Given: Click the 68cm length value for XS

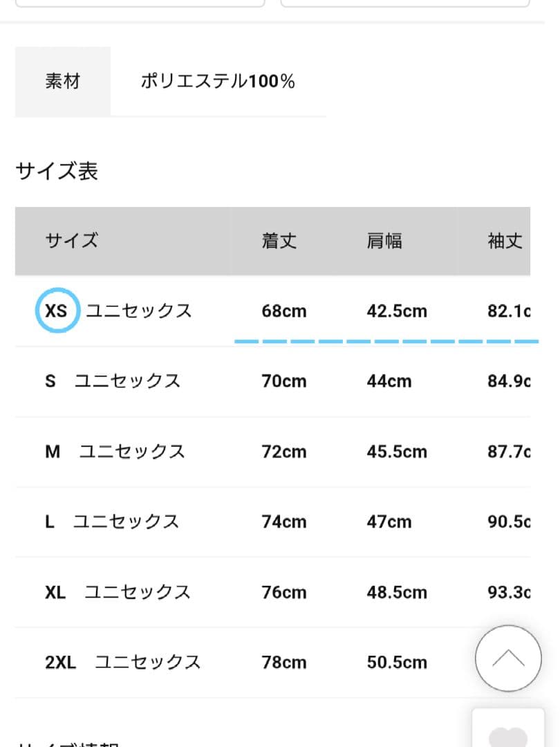Looking at the screenshot, I should pyautogui.click(x=284, y=311).
